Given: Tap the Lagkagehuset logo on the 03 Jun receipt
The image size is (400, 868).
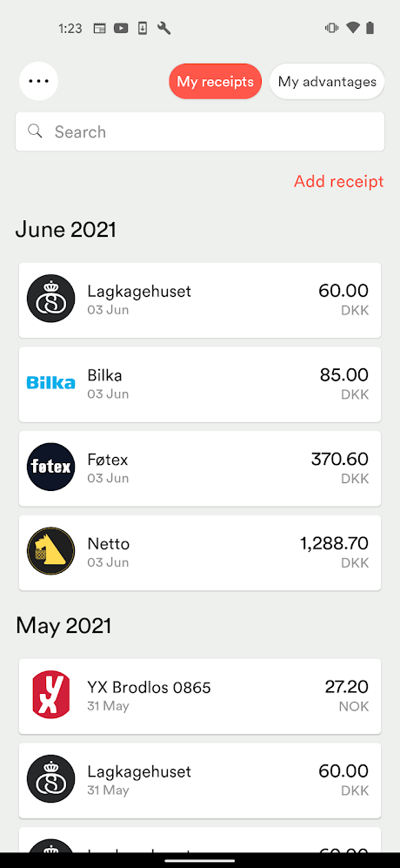Looking at the screenshot, I should point(51,299).
